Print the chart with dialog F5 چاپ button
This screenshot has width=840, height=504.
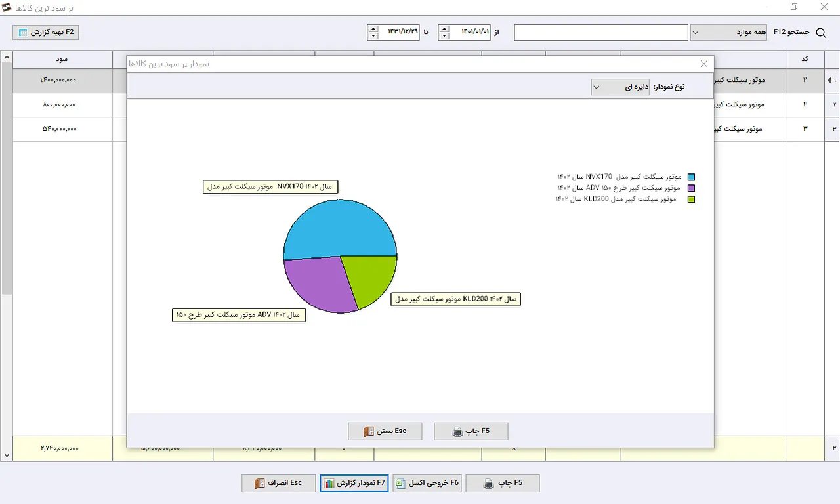[x=471, y=431]
